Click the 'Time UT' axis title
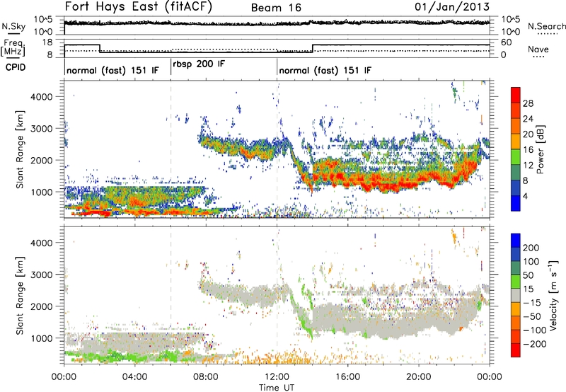 coord(277,388)
